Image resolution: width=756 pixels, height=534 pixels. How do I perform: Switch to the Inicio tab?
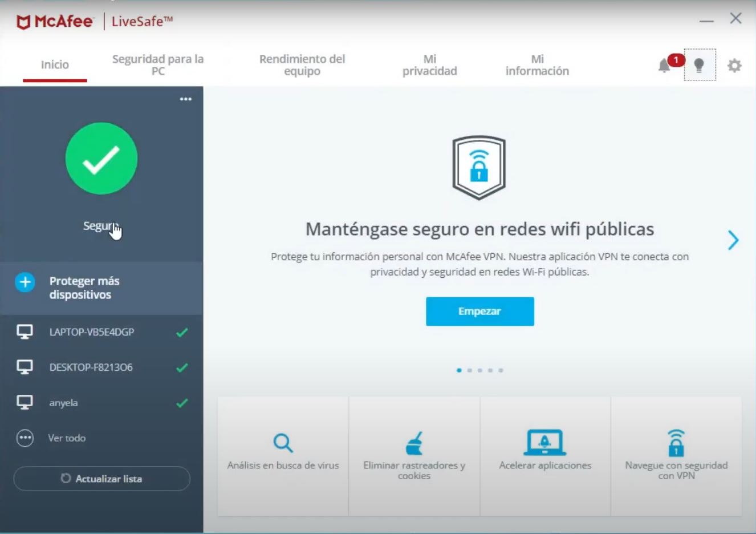point(55,64)
